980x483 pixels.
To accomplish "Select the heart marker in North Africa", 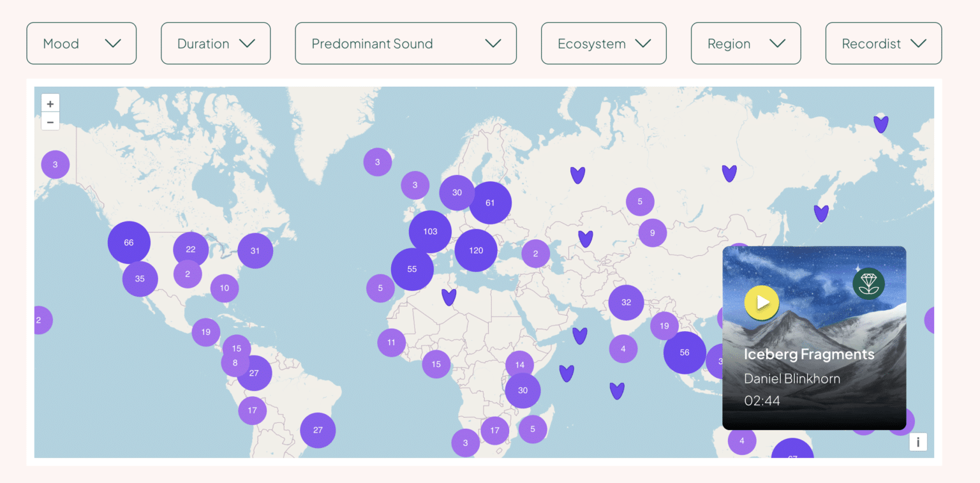I will tap(449, 297).
